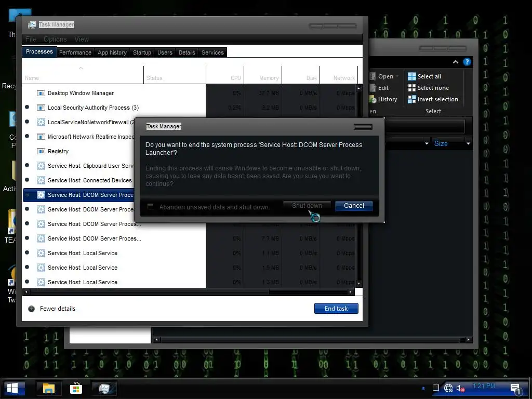Viewport: 532px width, 399px height.
Task: Sort processes by CPU column
Action: tap(225, 75)
